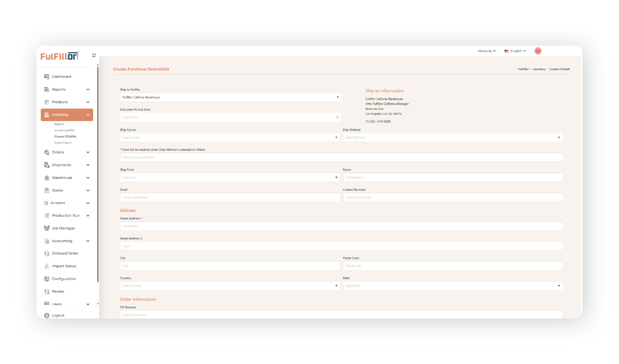Click the Shipments icon in the sidebar
The image size is (619, 364).
[47, 165]
